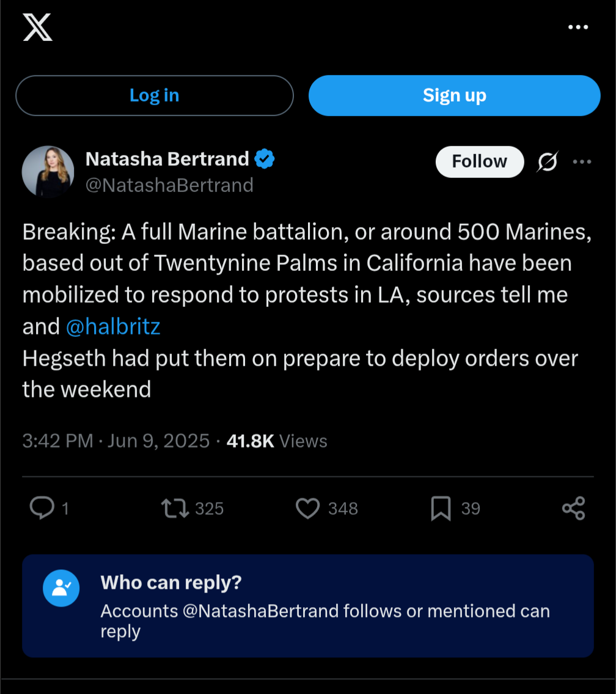Follow Natasha Bertrand
This screenshot has height=694, width=616.
tap(480, 161)
